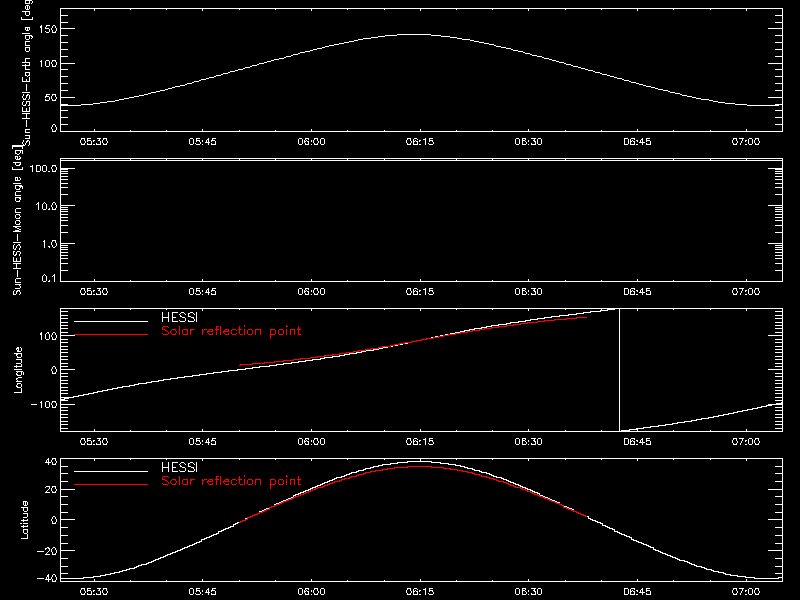Click the 10.0 tick on Moon angle axis
Viewport: 800px width, 600px height.
pyautogui.click(x=46, y=206)
